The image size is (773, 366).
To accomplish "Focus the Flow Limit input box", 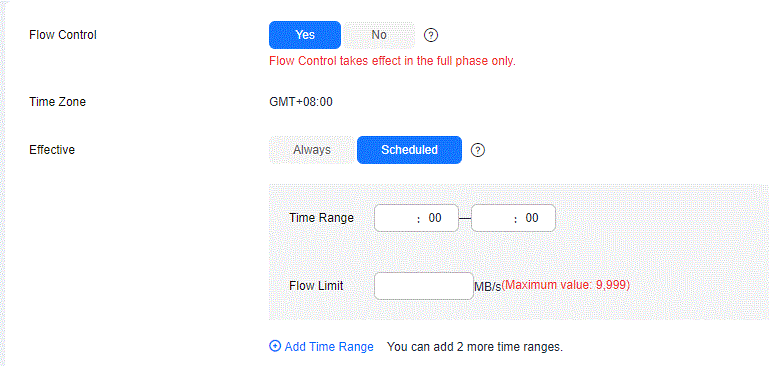I will (x=424, y=286).
